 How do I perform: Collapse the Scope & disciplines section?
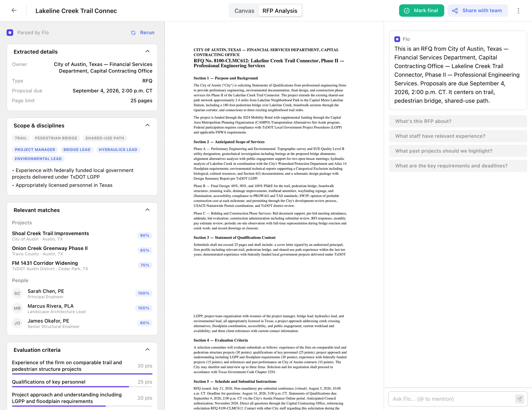147,125
